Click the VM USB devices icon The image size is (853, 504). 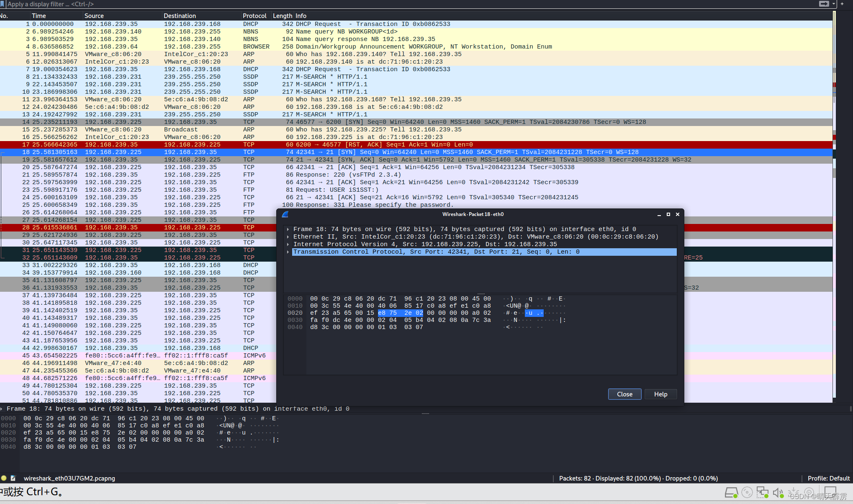793,493
